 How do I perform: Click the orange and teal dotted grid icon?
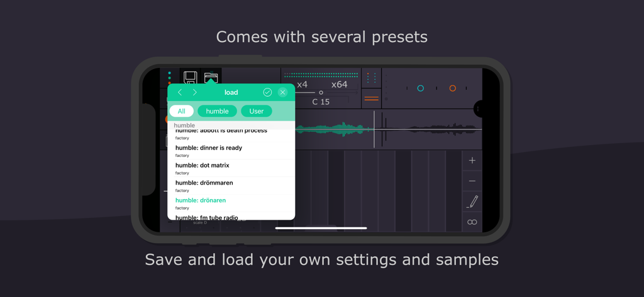tap(371, 78)
